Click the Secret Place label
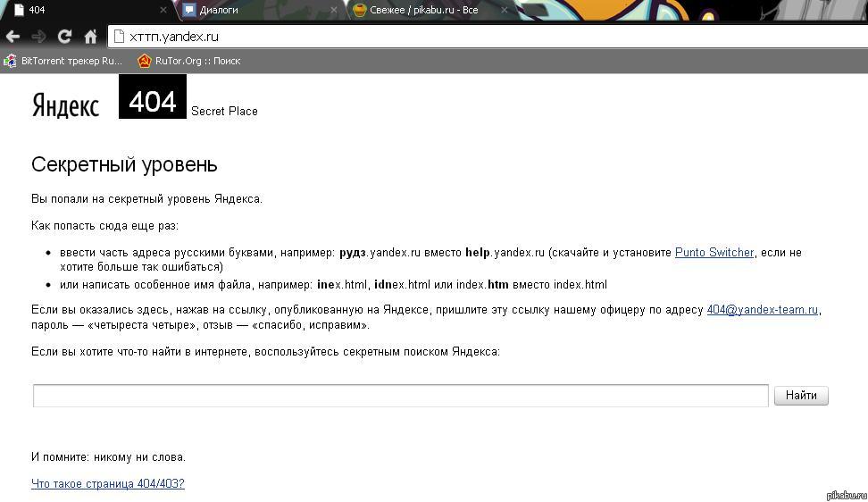868x502 pixels. 224,112
